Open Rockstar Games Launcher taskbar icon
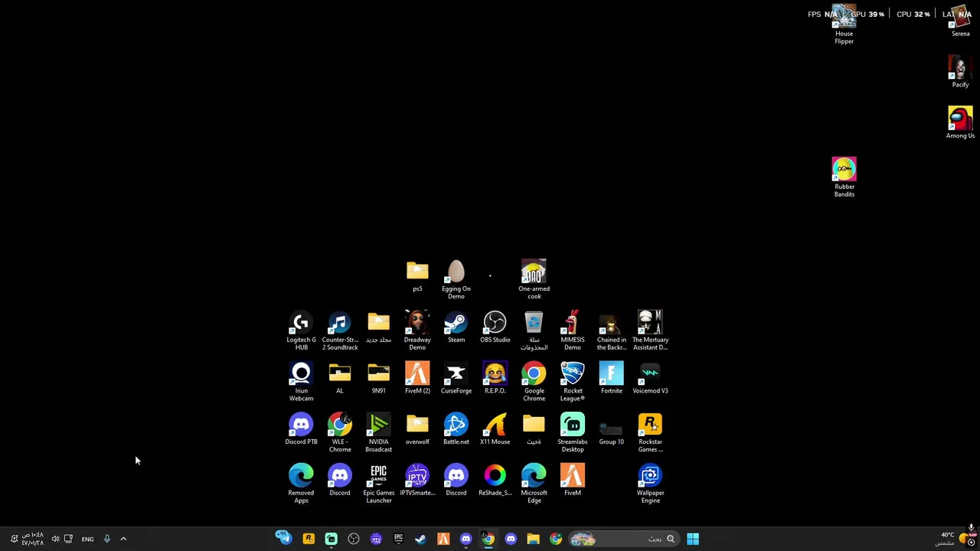 pos(309,539)
